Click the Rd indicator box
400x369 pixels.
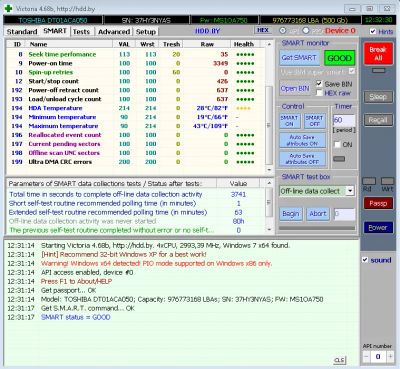(369, 181)
